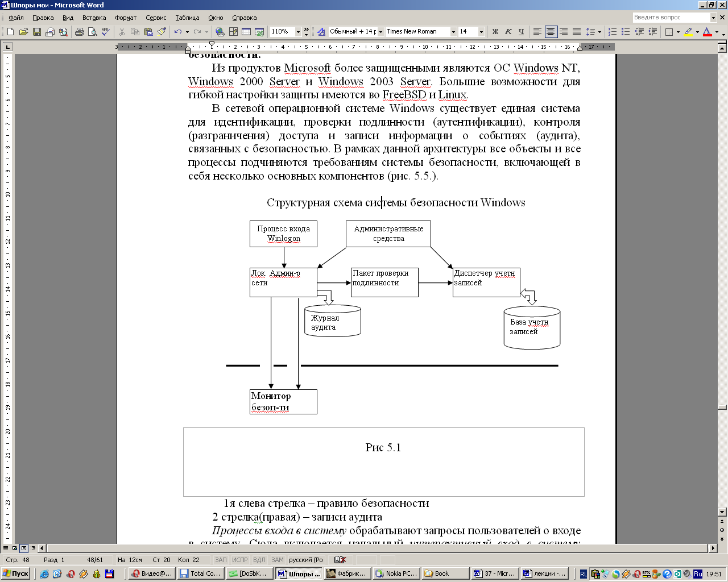This screenshot has height=582, width=728.
Task: Expand the font color dropdown arrow
Action: pos(717,32)
